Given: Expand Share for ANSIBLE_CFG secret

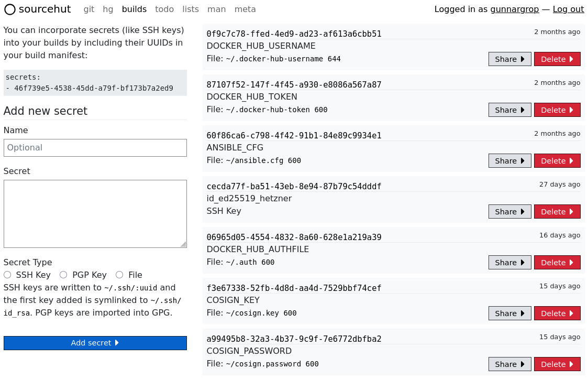Looking at the screenshot, I should pyautogui.click(x=509, y=161).
